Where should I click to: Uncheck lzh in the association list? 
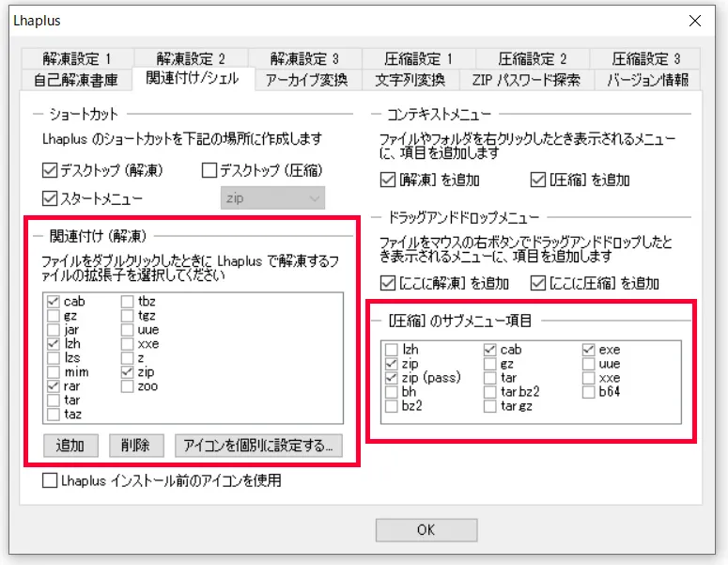click(54, 344)
